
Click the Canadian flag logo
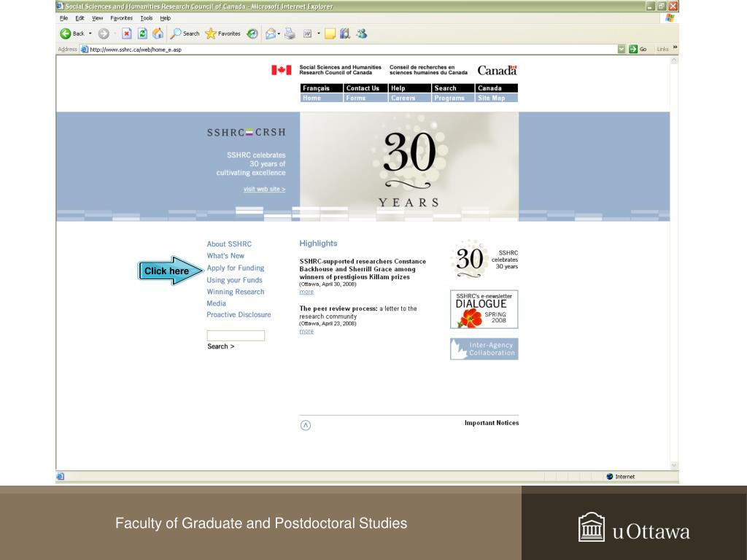pos(281,70)
